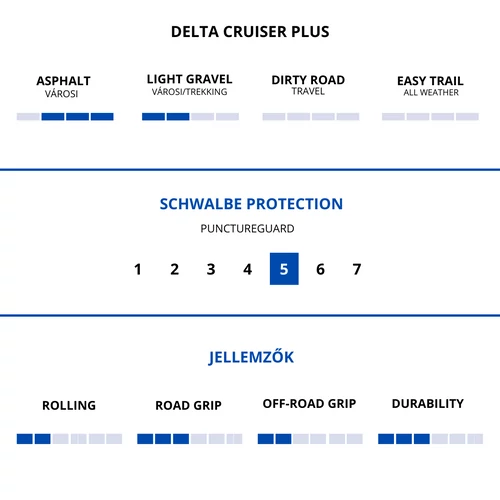Choose protection level 6
The height and width of the screenshot is (500, 500).
click(x=320, y=269)
